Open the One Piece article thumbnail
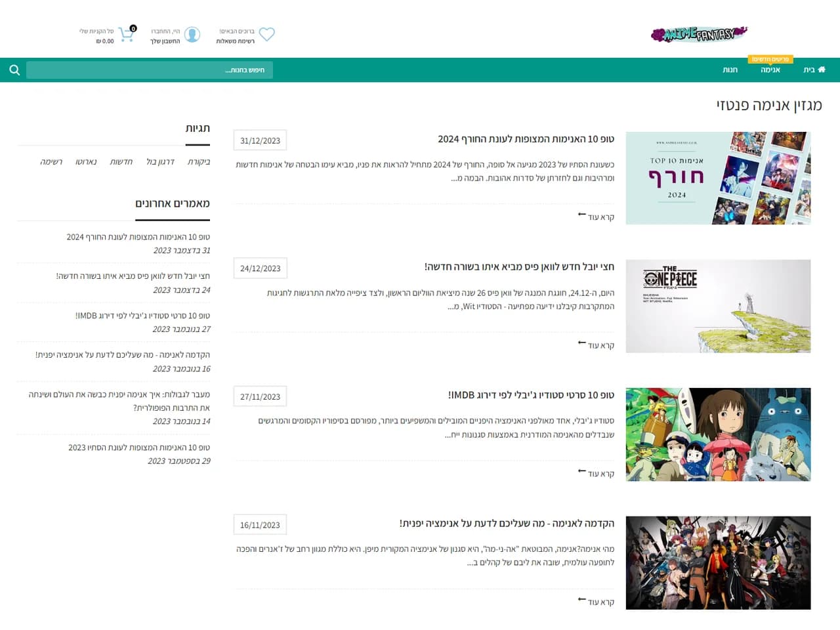The image size is (840, 630). [x=718, y=306]
